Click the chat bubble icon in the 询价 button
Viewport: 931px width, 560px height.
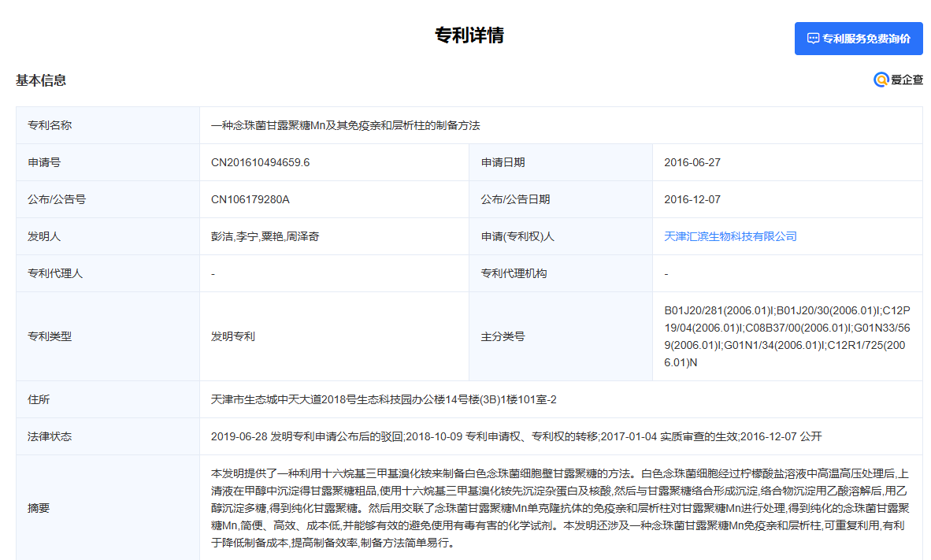(x=813, y=39)
